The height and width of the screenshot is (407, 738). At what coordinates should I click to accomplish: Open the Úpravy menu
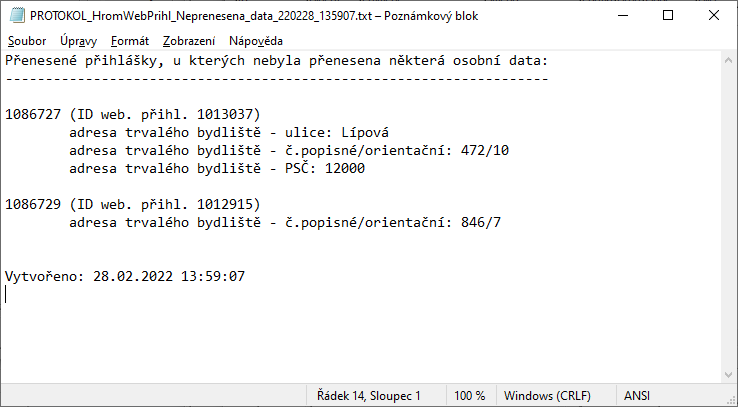pos(79,41)
